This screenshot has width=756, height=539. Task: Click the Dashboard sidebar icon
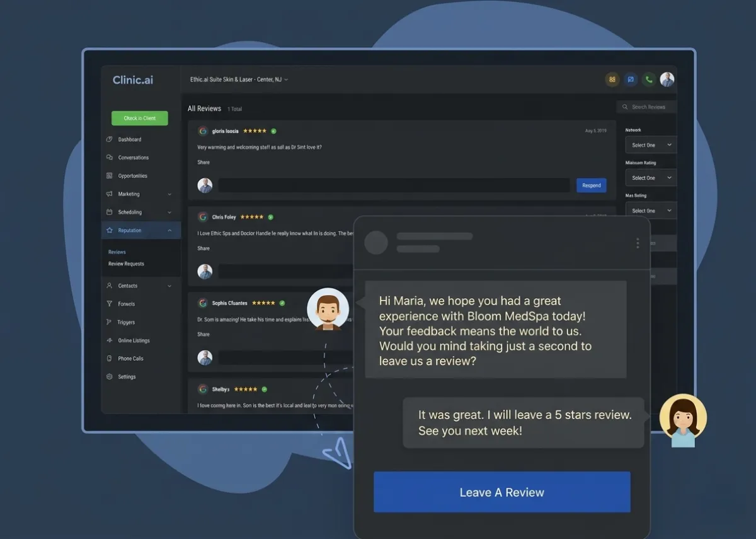[x=110, y=139]
